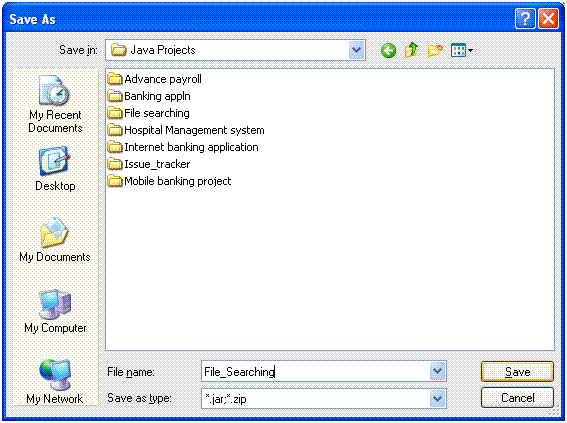The image size is (567, 423).
Task: Select the Banking appln folder icon
Action: pyautogui.click(x=115, y=96)
